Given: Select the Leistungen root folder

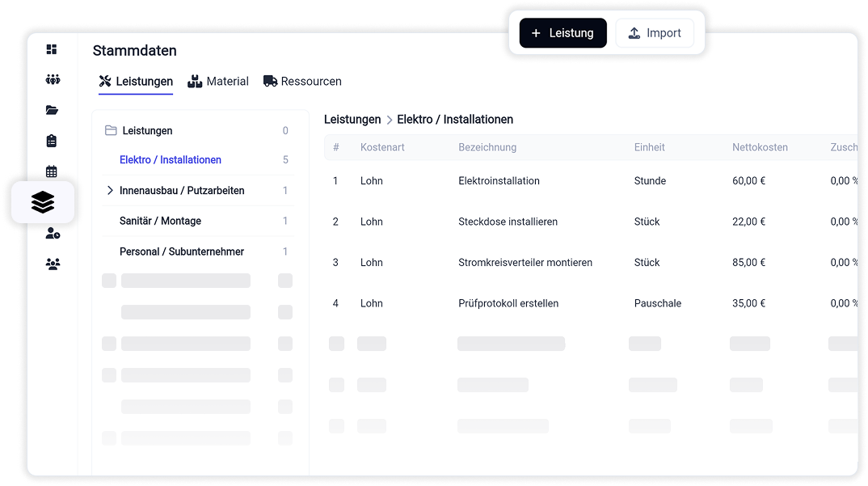Looking at the screenshot, I should pyautogui.click(x=147, y=131).
